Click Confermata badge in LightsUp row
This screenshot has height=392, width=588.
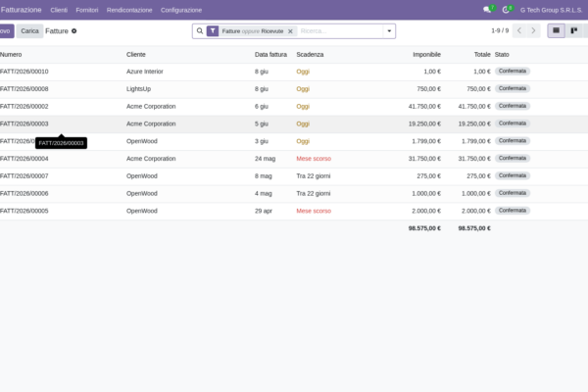pyautogui.click(x=513, y=88)
